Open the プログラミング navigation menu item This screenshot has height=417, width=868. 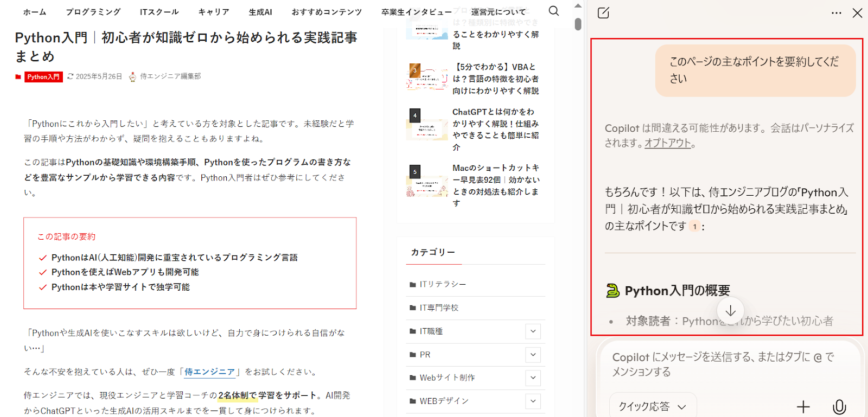pos(93,12)
